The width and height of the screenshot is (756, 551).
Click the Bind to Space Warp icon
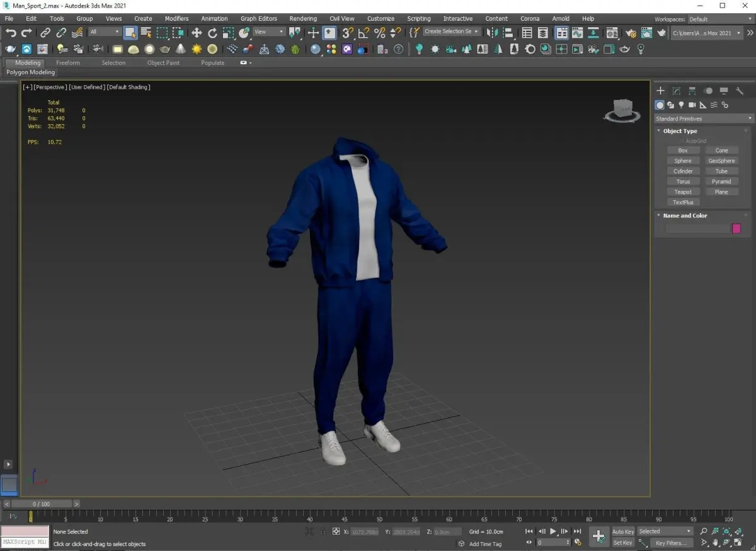tap(77, 33)
